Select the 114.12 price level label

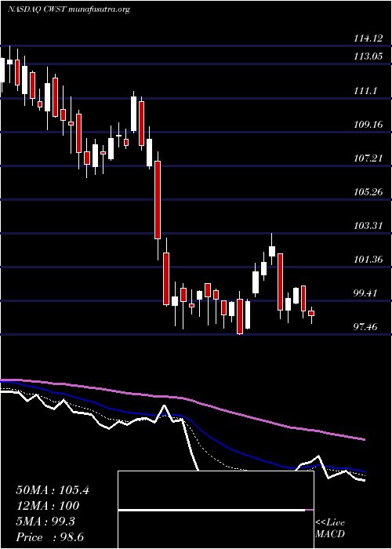[x=368, y=38]
